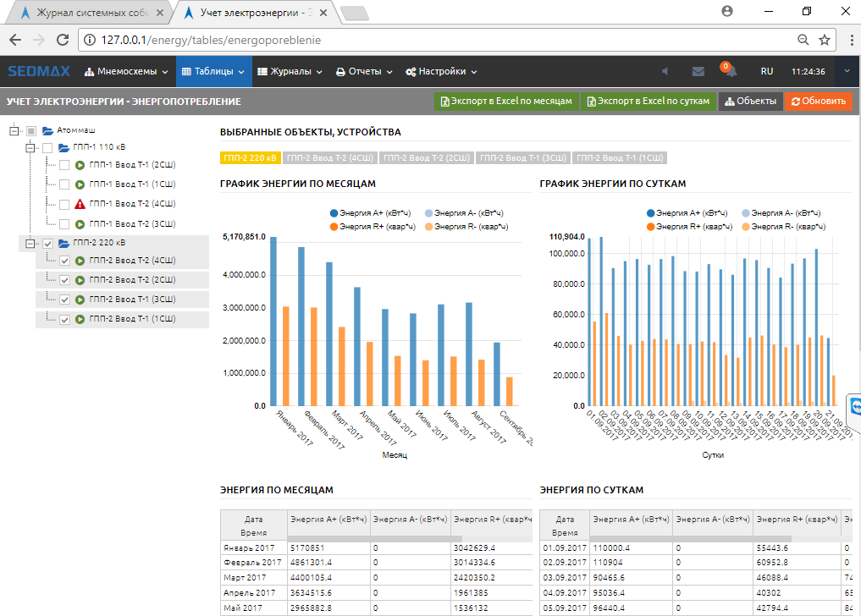The width and height of the screenshot is (861, 616).
Task: Click the red warning icon of ГПП-1 Ввод Т-2 (4СШ)
Action: tap(80, 204)
